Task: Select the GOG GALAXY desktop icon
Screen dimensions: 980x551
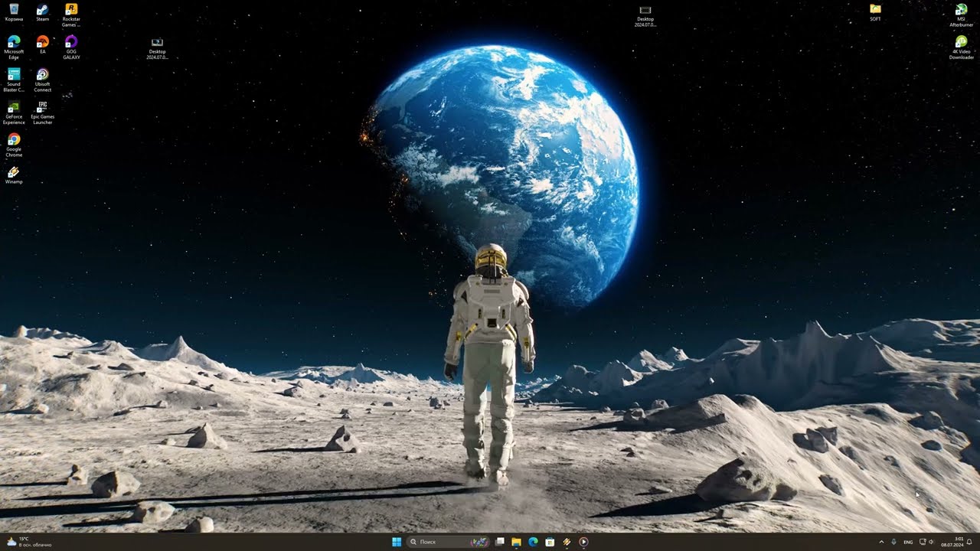Action: click(71, 47)
